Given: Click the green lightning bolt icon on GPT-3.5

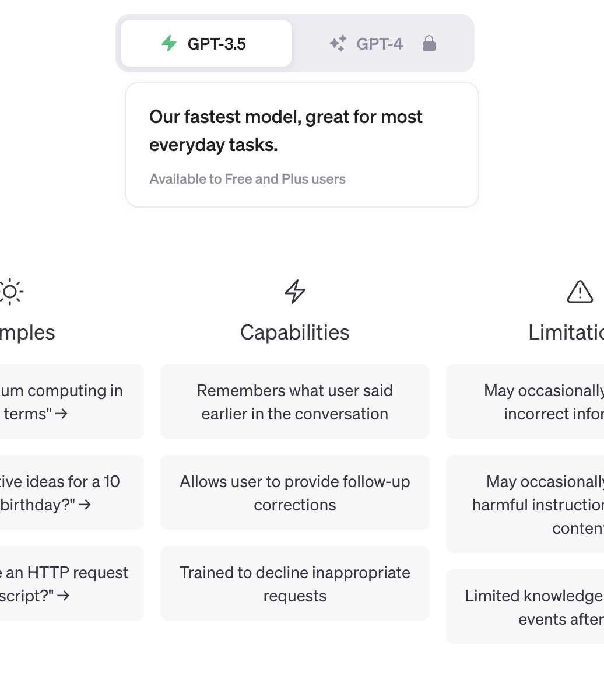Looking at the screenshot, I should tap(169, 43).
